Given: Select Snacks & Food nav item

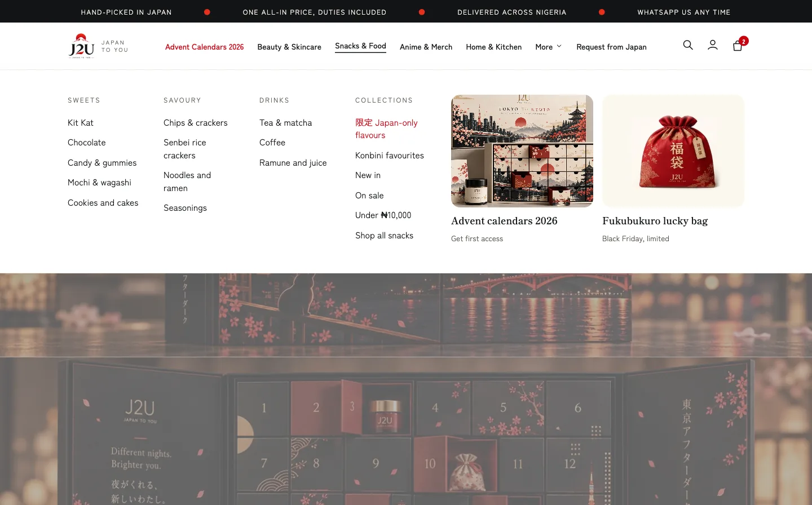Looking at the screenshot, I should coord(360,46).
